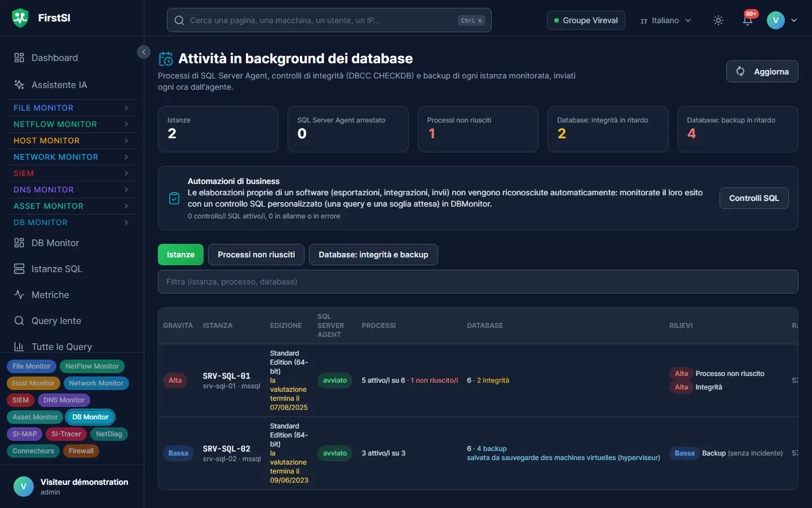Viewport: 812px width, 508px height.
Task: Open the Firewall module pill
Action: [x=81, y=451]
